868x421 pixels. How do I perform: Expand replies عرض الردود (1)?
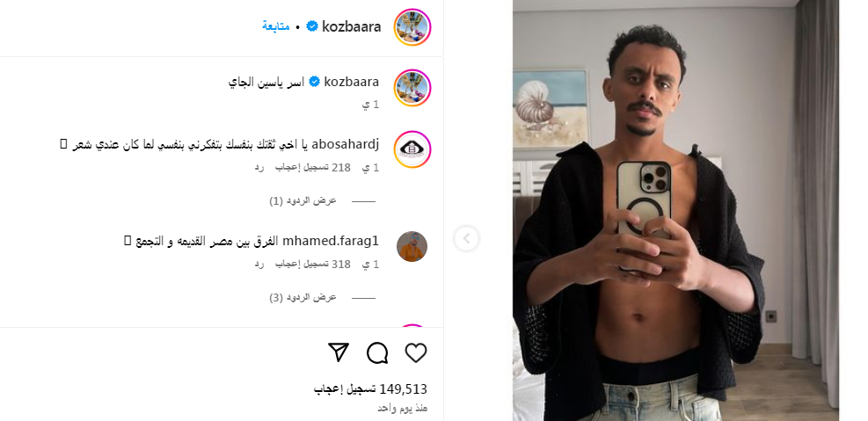(303, 200)
